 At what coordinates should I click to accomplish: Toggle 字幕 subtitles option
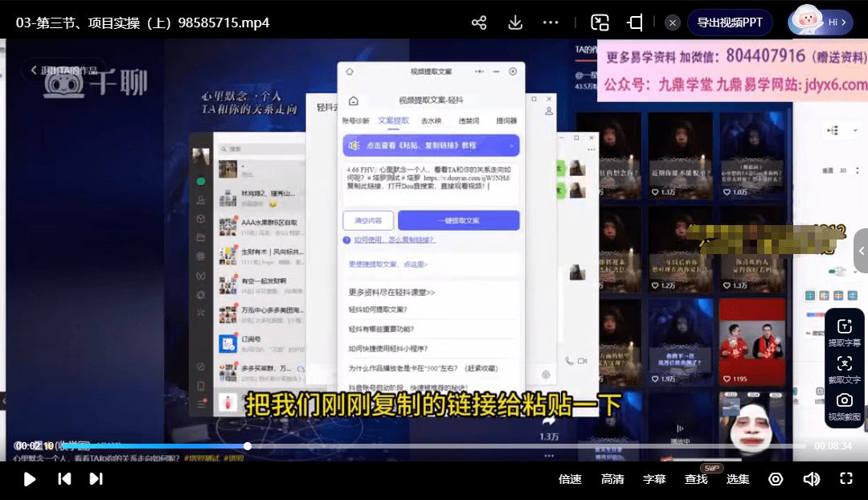click(654, 479)
